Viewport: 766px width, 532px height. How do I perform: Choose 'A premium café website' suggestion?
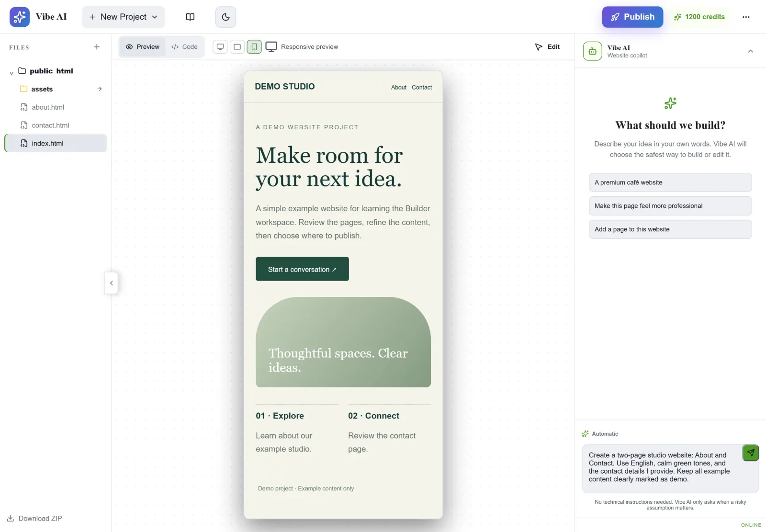coord(670,182)
